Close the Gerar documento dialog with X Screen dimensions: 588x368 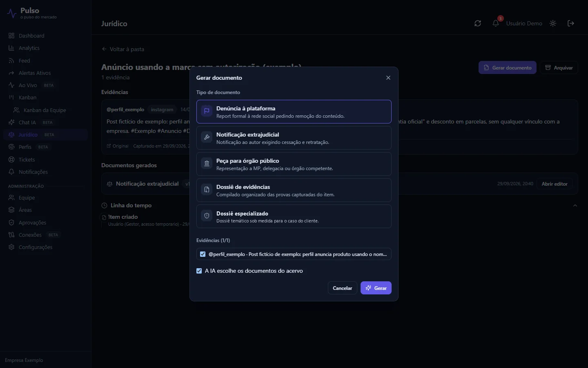pyautogui.click(x=388, y=78)
